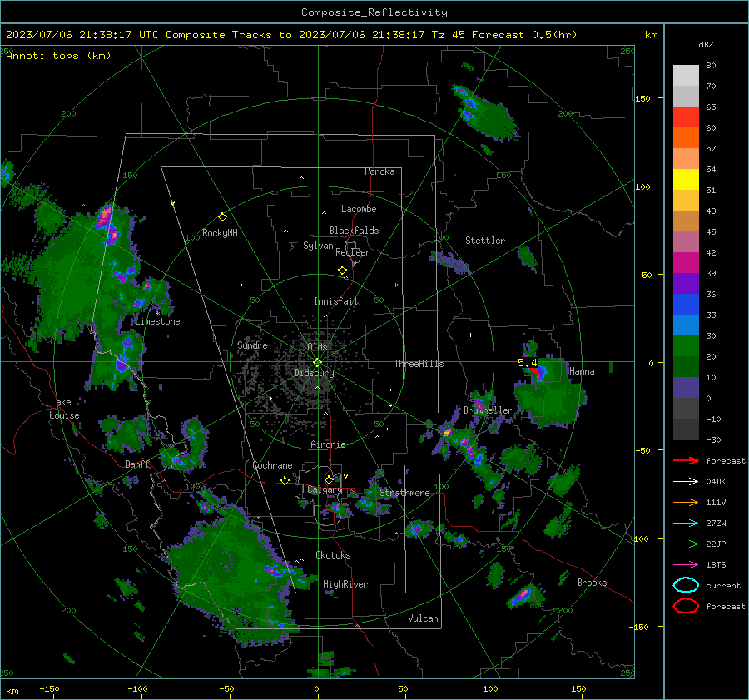
Task: Click the cyan 'current' ellipse legend icon
Action: coord(686,585)
